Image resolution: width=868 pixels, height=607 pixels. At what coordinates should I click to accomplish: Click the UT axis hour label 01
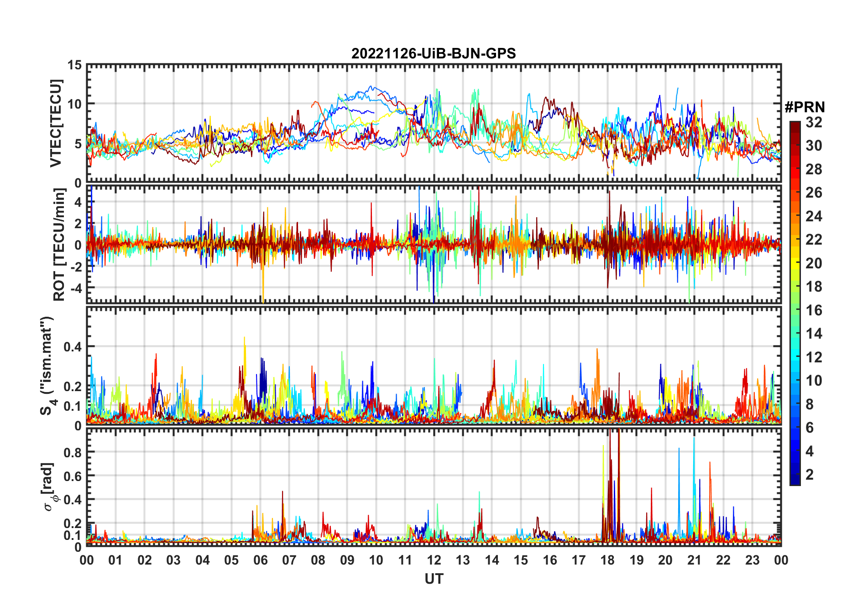pos(115,560)
